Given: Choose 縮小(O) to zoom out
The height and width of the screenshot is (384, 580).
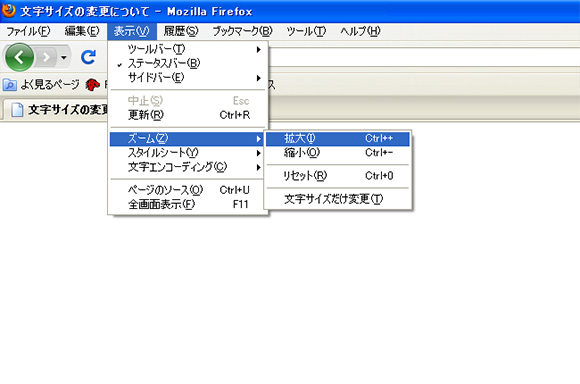Looking at the screenshot, I should coord(338,153).
